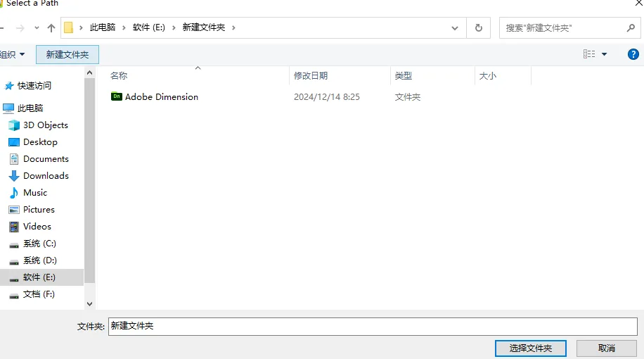The image size is (644, 359).
Task: Open address bar history dropdown
Action: [x=455, y=28]
